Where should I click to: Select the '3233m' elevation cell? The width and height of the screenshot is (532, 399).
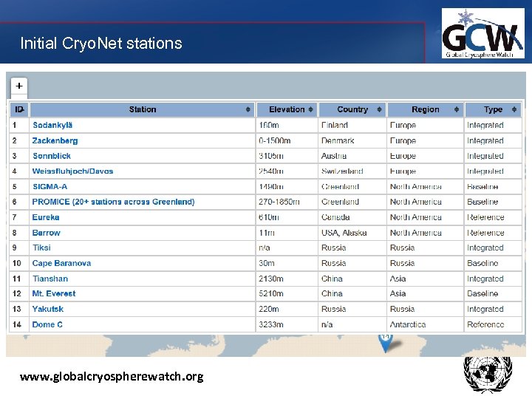(287, 324)
